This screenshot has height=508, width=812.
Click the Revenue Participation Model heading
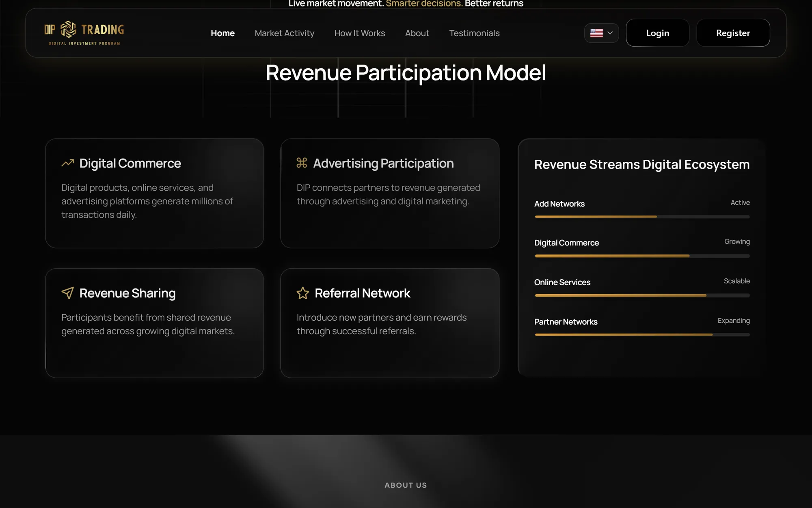(x=406, y=73)
